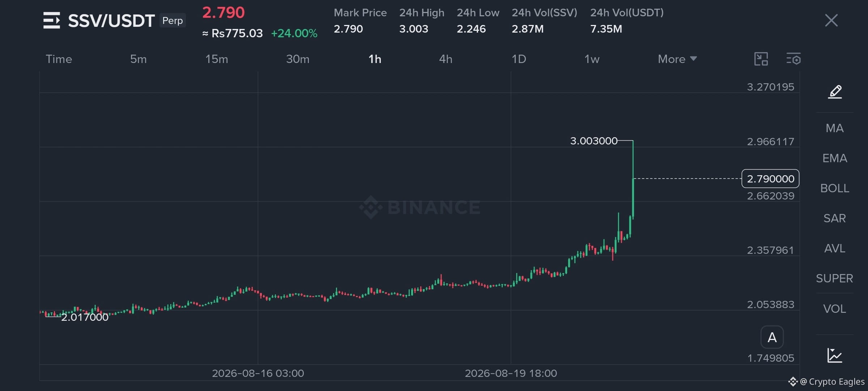Select the 4h interval
The height and width of the screenshot is (391, 868).
click(x=446, y=59)
